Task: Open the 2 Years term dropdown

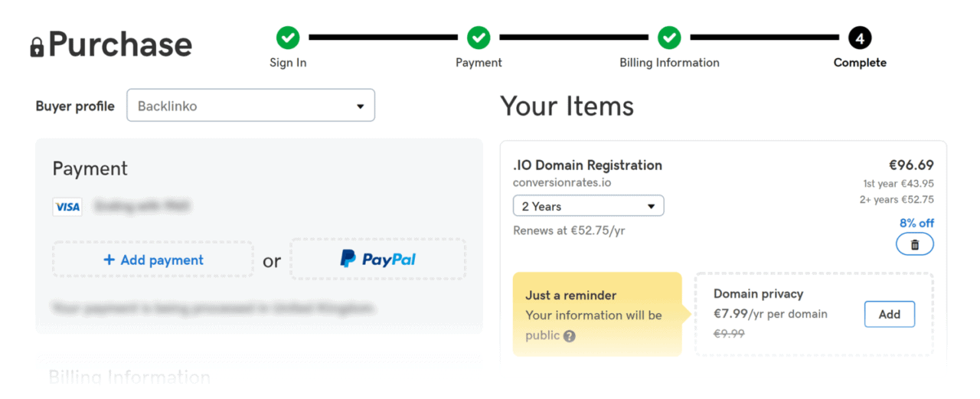Action: (589, 206)
